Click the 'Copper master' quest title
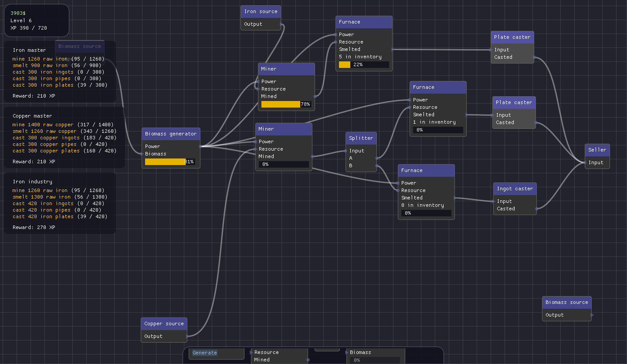Viewport: 627px width, 364px height. click(x=32, y=116)
